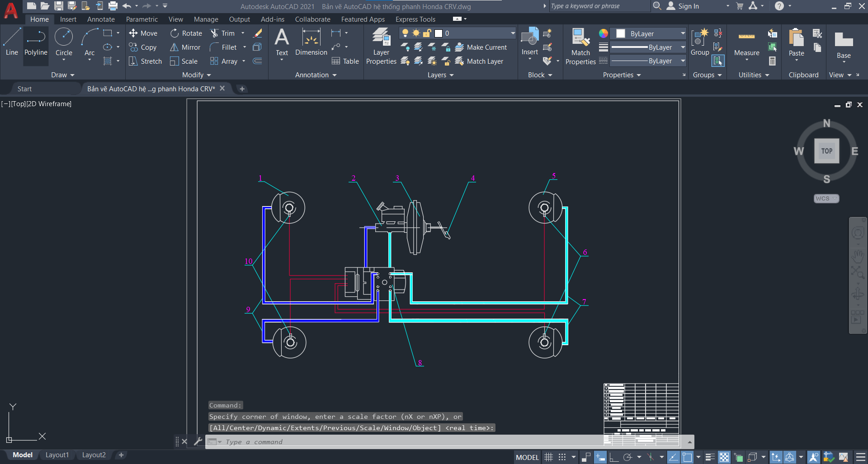This screenshot has width=868, height=464.
Task: Click the white layer color swatch
Action: point(438,33)
